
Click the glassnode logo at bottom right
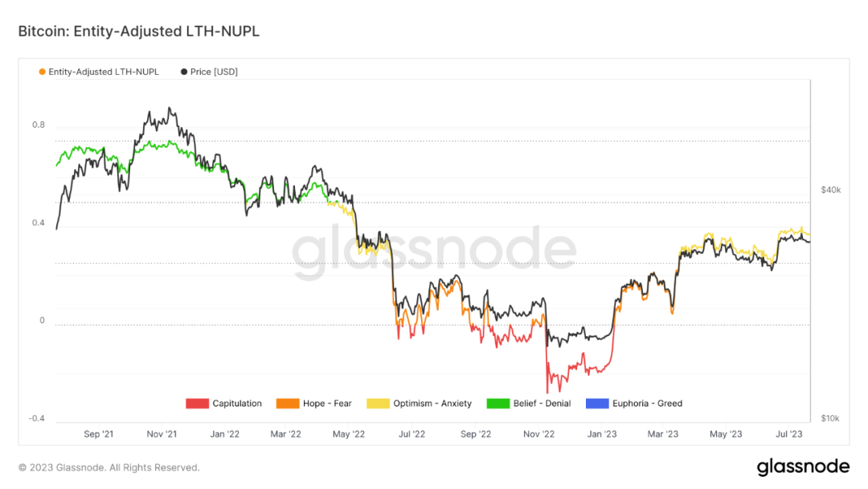coord(803,466)
